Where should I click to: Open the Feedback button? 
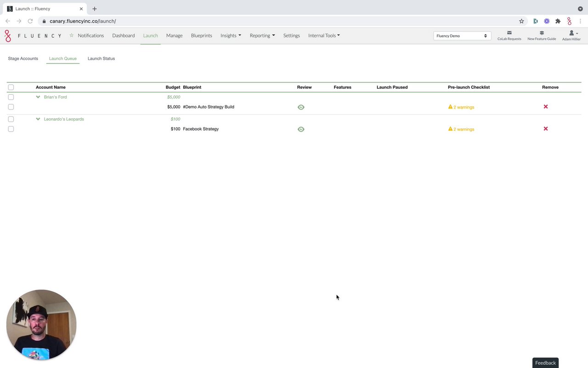[545, 363]
